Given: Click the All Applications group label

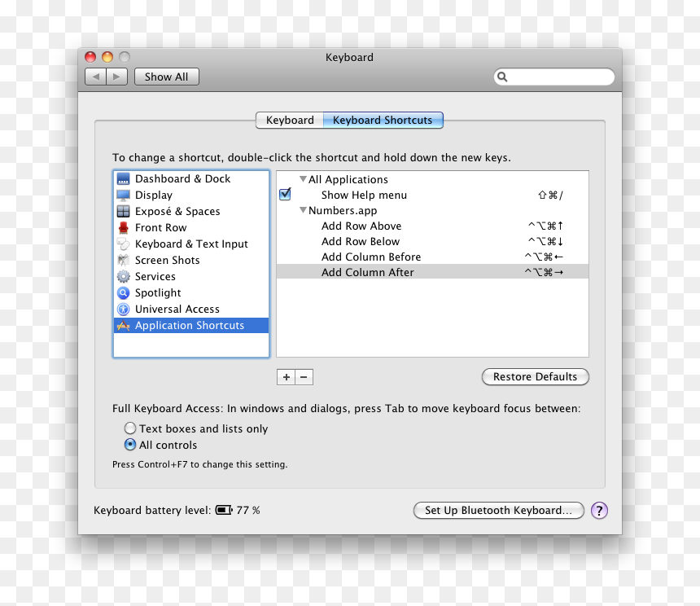Looking at the screenshot, I should [x=348, y=179].
